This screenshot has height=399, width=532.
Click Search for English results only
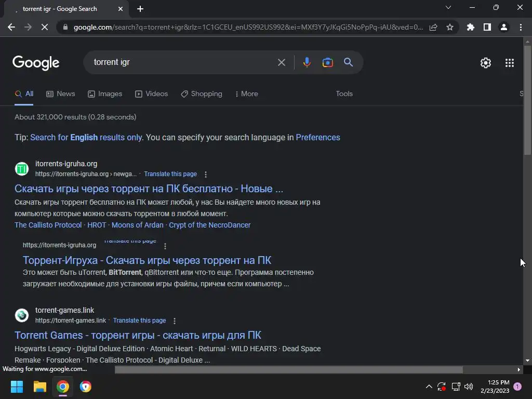[x=86, y=137]
